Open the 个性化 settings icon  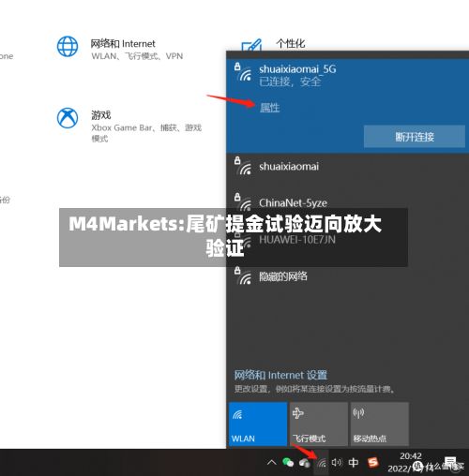tap(251, 44)
